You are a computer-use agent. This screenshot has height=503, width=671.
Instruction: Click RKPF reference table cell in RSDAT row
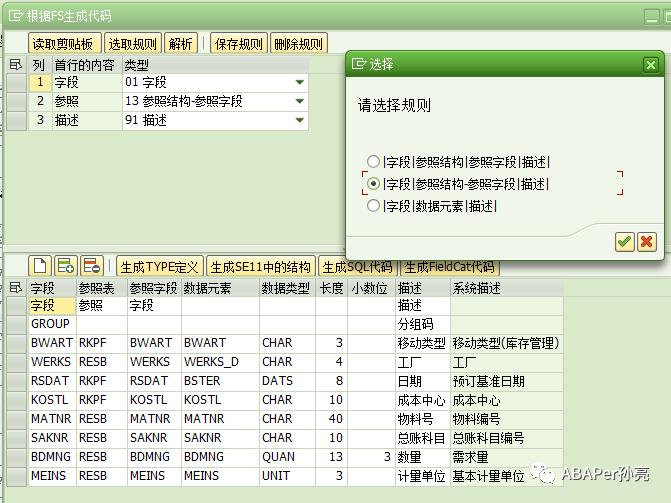[102, 381]
